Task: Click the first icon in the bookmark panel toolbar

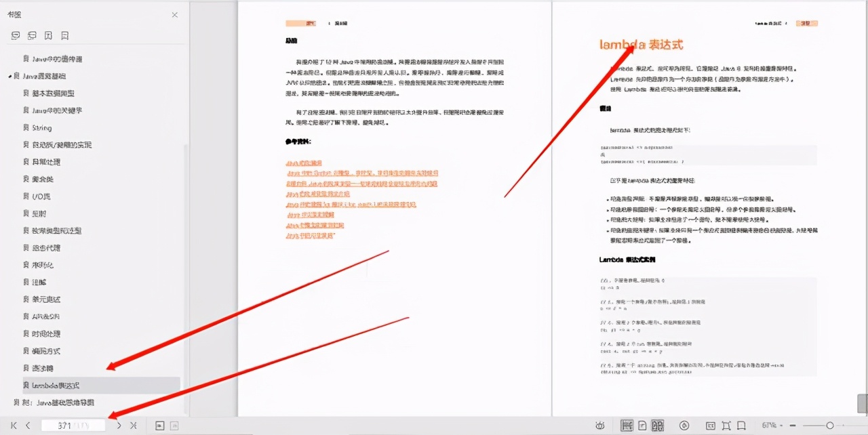Action: tap(16, 35)
